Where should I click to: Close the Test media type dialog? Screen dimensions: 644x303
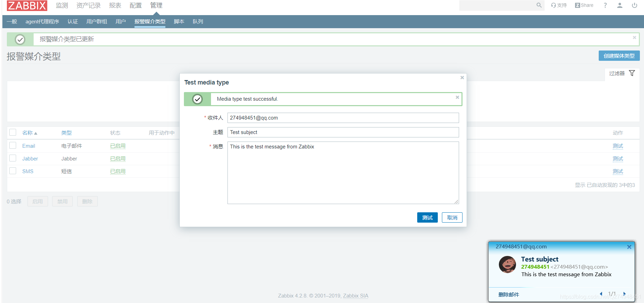(462, 78)
